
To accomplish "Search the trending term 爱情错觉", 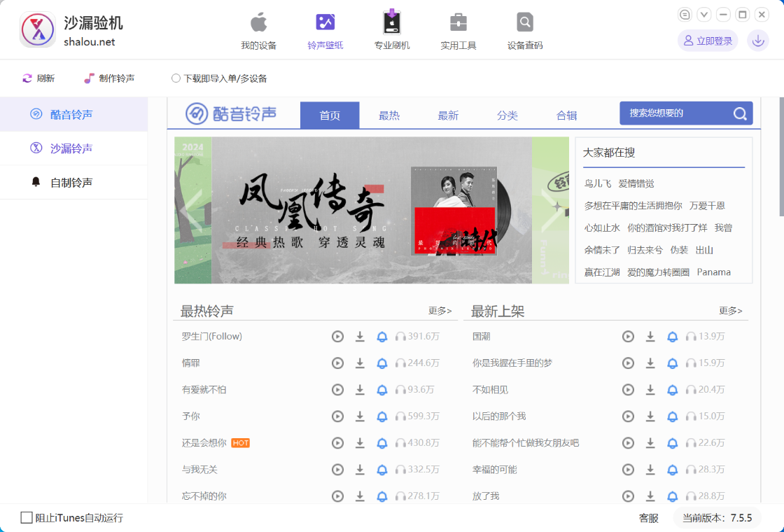I will click(636, 183).
